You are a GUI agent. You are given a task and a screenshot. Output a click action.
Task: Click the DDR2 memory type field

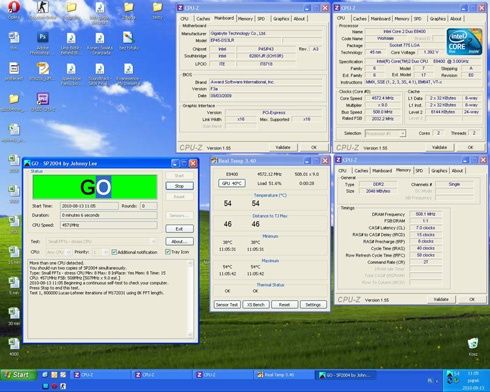(378, 184)
